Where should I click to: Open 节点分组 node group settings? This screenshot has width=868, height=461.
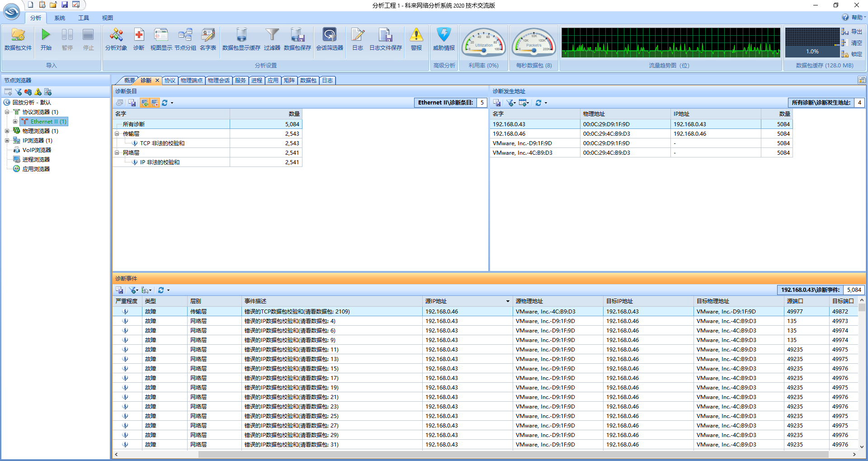point(185,40)
